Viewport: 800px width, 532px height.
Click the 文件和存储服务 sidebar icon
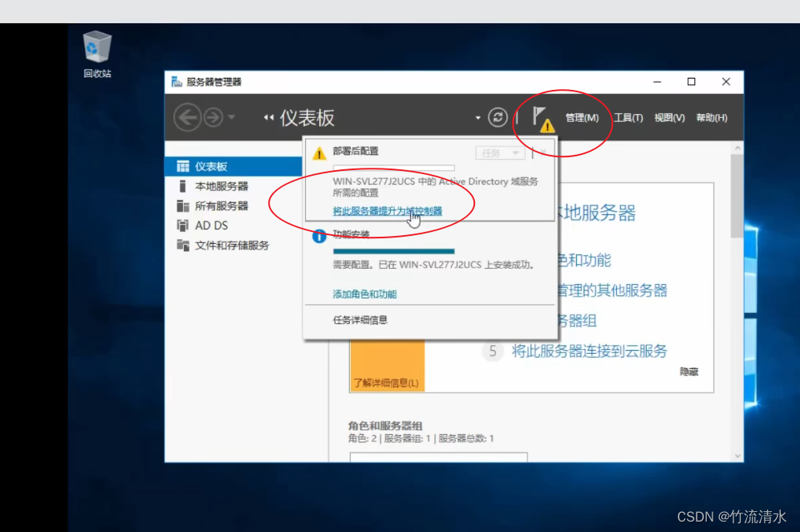(x=183, y=246)
